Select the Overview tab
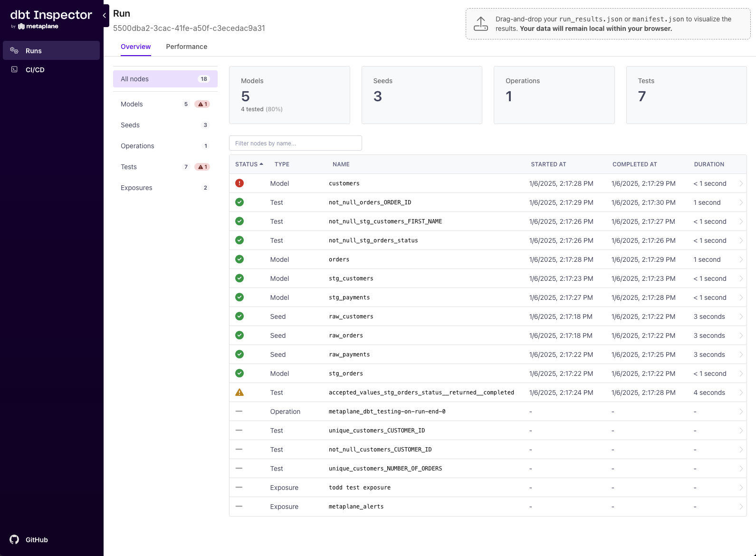The height and width of the screenshot is (556, 756). [x=135, y=47]
